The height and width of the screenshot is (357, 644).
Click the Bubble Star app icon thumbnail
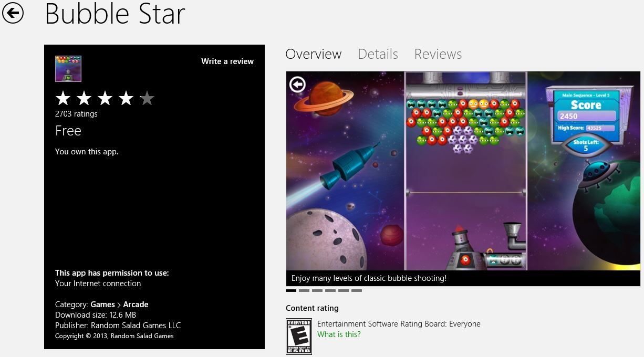click(68, 69)
